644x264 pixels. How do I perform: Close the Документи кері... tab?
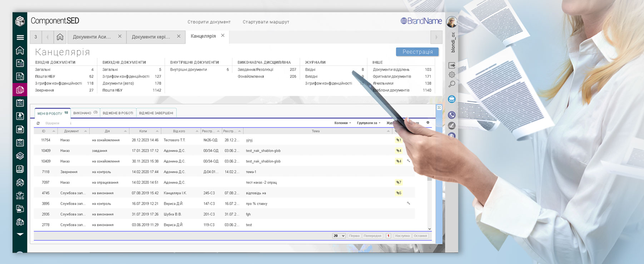179,36
